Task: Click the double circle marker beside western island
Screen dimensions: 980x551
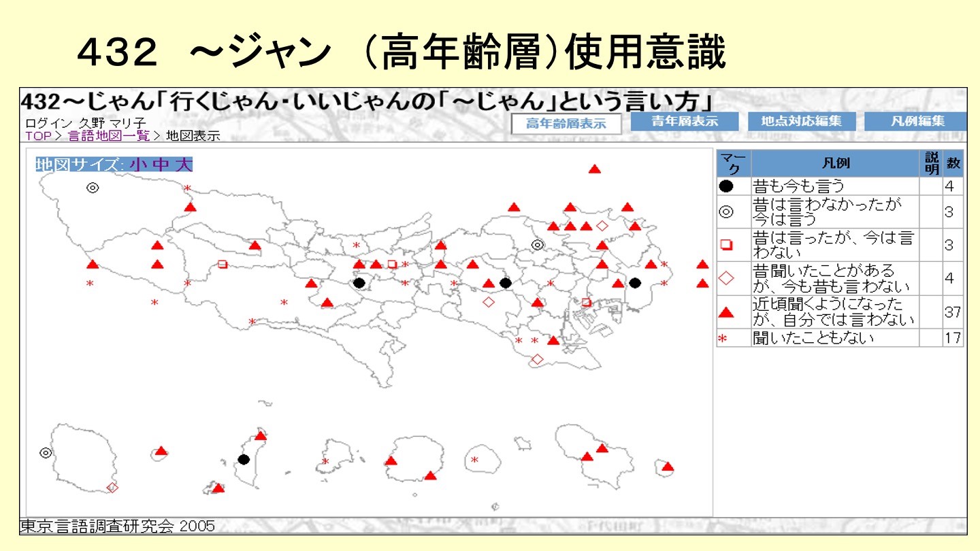Action: point(45,452)
